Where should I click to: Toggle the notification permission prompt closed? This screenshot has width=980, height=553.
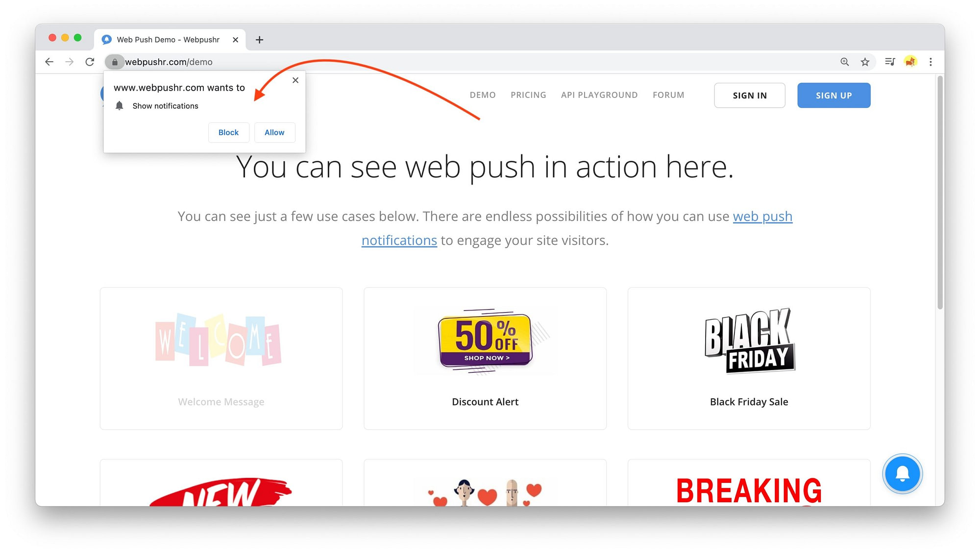coord(295,80)
